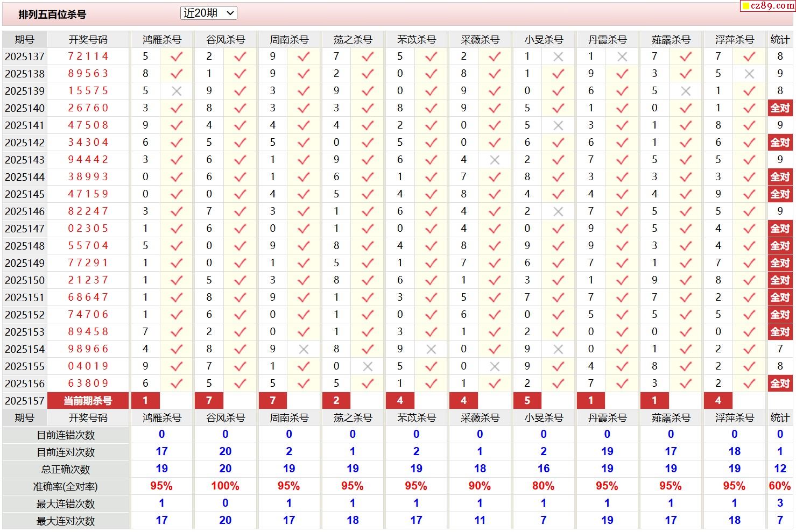
Task: Click the 90% accuracy value under 采薇杀号
Action: 480,486
